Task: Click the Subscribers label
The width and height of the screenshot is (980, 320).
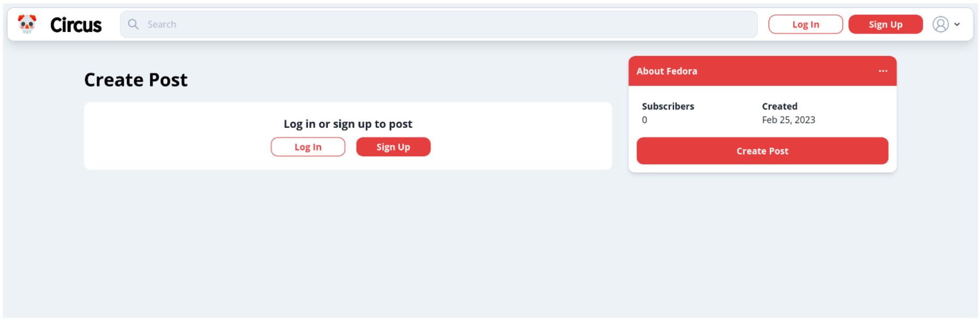Action: pyautogui.click(x=668, y=106)
